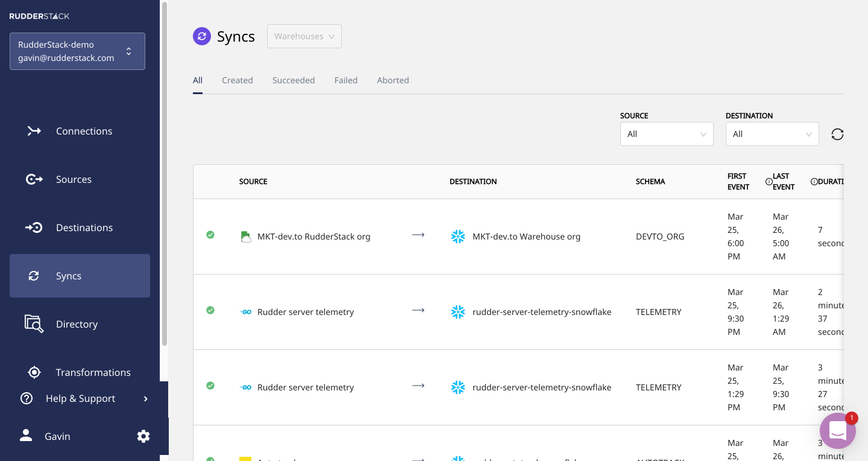
Task: Open the settings gear icon
Action: click(143, 436)
